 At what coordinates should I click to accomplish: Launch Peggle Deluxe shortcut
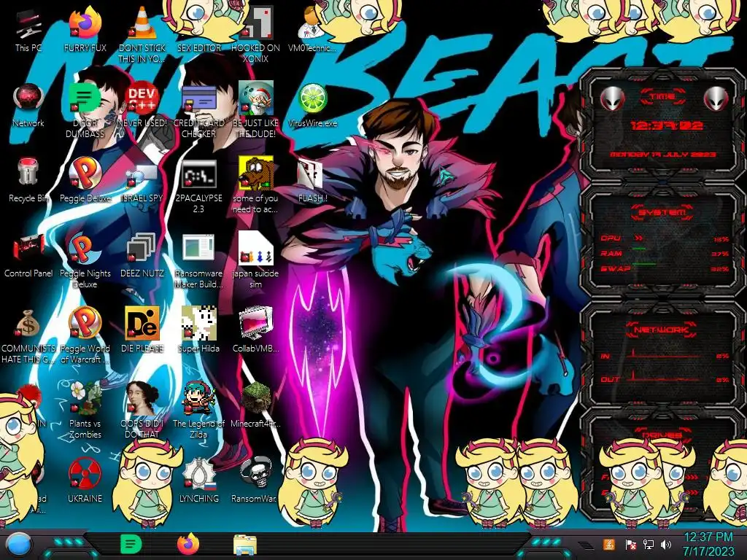pyautogui.click(x=85, y=174)
